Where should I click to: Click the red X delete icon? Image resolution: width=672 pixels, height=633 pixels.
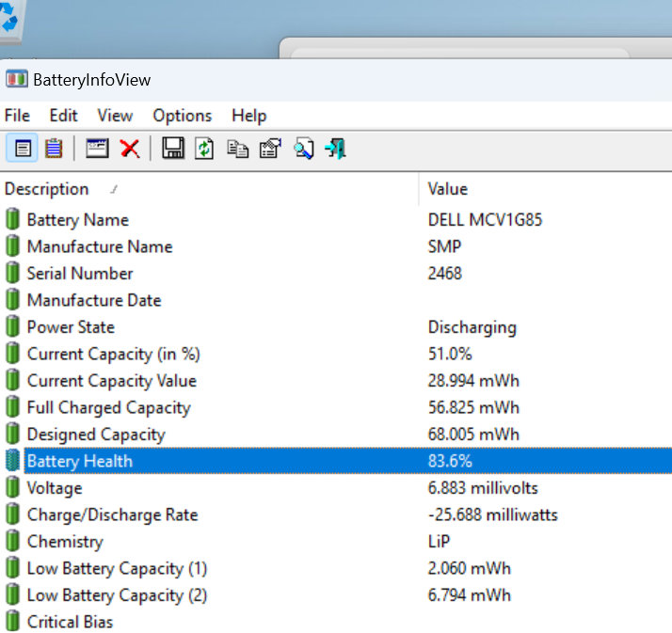tap(130, 149)
